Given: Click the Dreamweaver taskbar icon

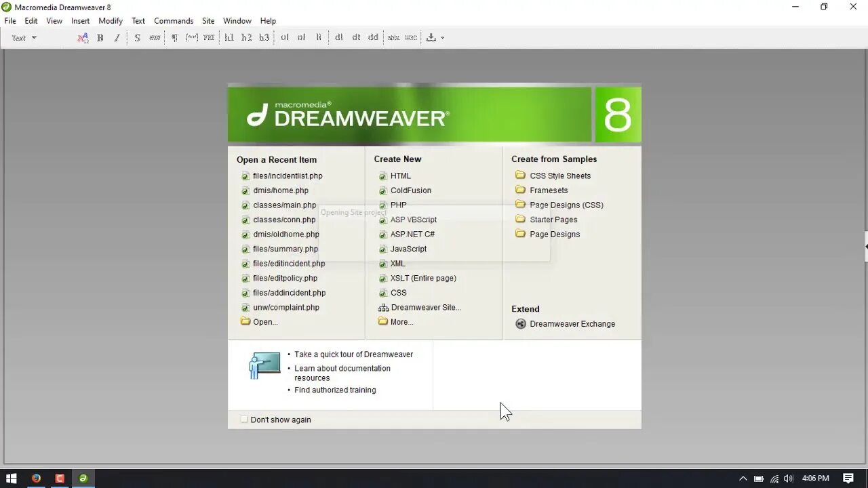Looking at the screenshot, I should 83,479.
